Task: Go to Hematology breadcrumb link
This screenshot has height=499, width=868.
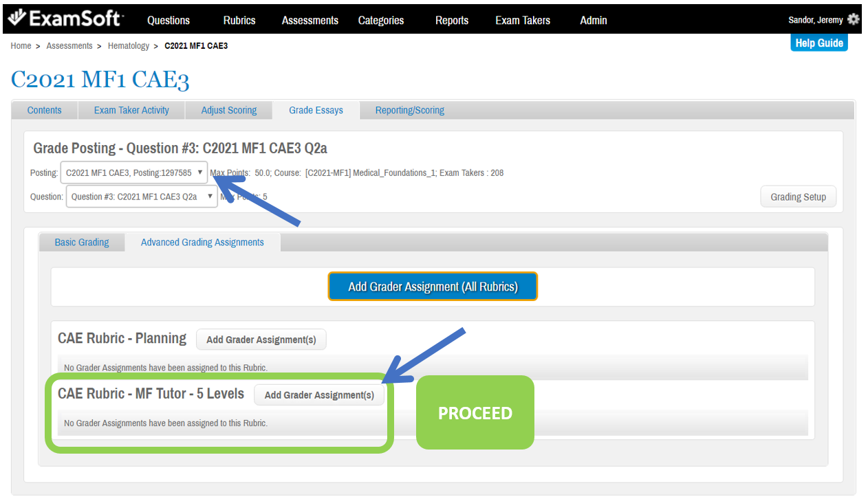Action: tap(129, 46)
